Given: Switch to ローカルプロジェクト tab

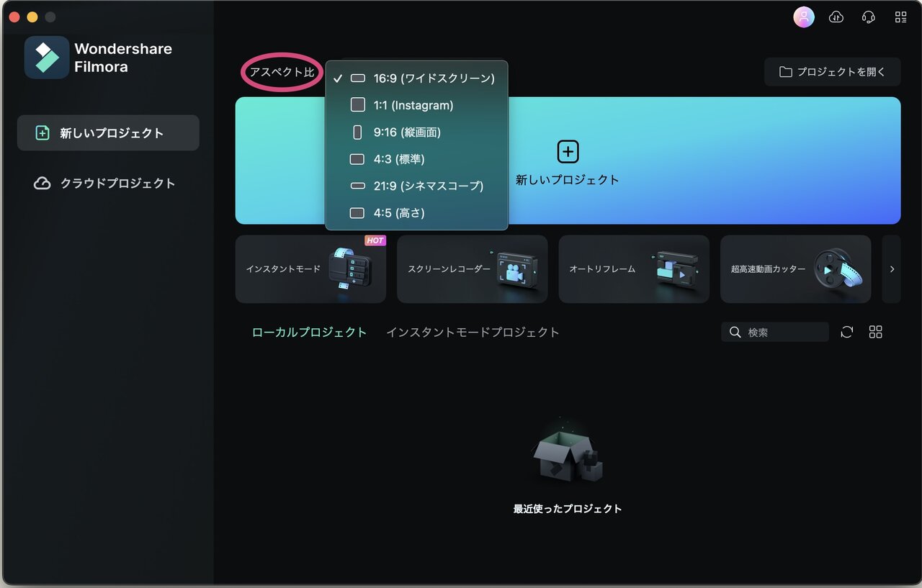Looking at the screenshot, I should coord(309,332).
